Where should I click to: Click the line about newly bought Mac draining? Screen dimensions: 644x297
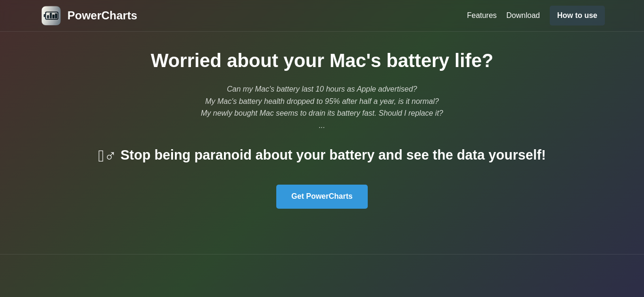[x=322, y=113]
